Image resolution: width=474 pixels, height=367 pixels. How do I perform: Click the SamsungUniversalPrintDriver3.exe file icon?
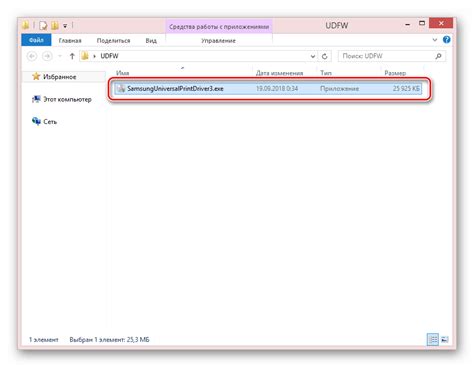(121, 89)
